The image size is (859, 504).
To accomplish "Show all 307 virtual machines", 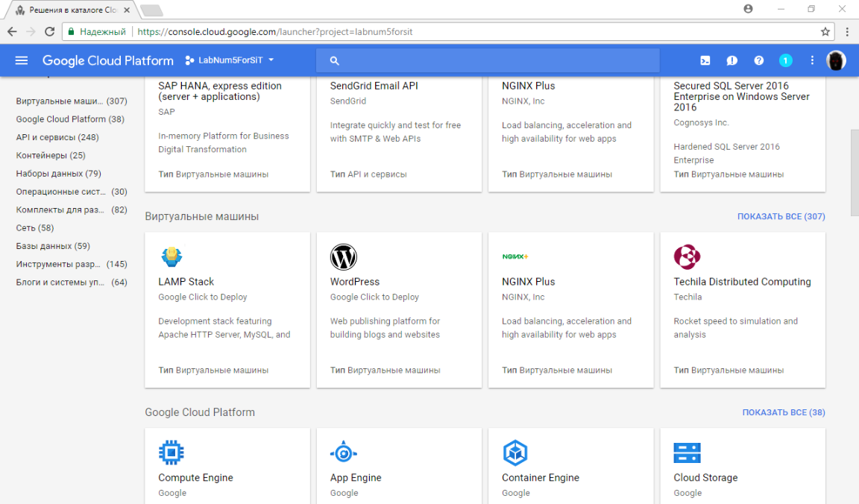I will point(781,216).
